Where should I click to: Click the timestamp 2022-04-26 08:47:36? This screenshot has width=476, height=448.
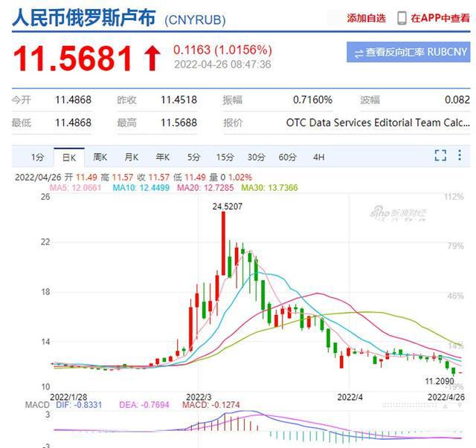222,65
